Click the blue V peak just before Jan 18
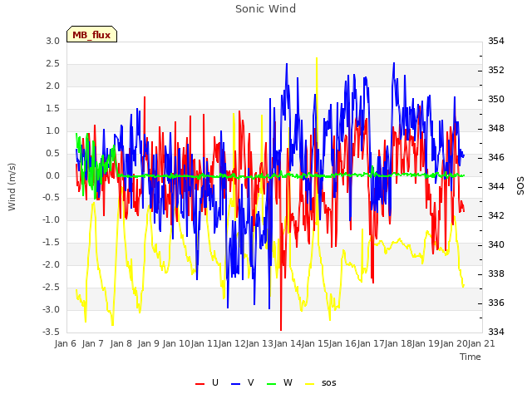Screen dimensions: 532x399 pyautogui.click(x=394, y=63)
